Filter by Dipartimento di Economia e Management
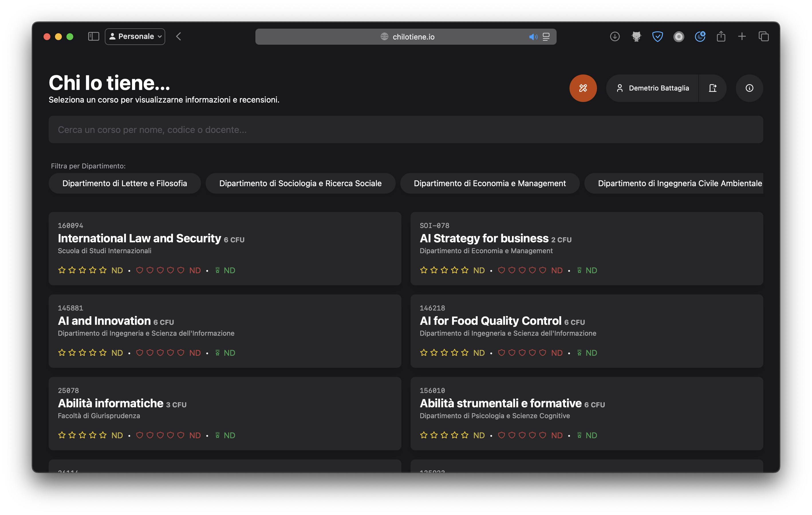Image resolution: width=812 pixels, height=515 pixels. (x=489, y=183)
